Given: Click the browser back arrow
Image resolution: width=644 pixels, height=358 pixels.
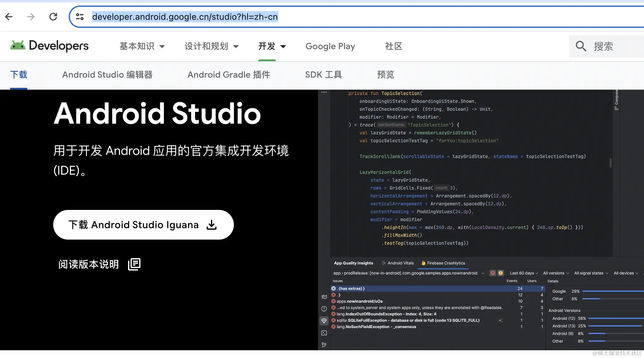Looking at the screenshot, I should point(9,17).
